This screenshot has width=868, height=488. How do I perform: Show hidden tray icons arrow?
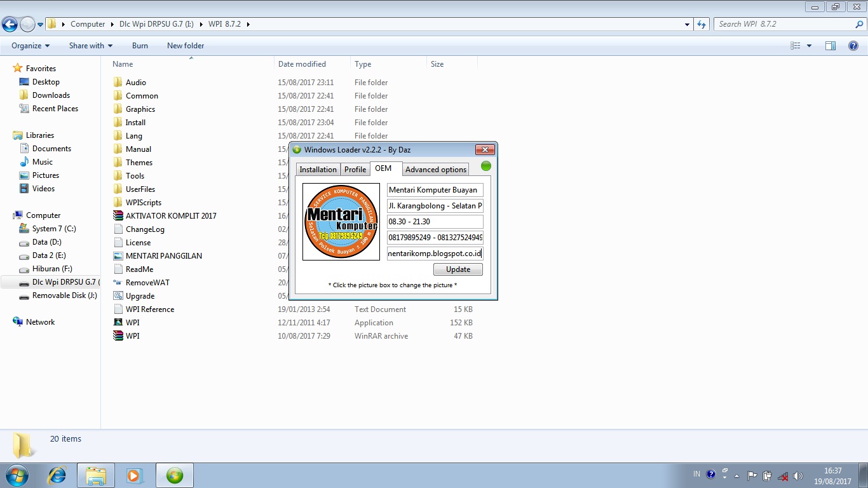(736, 475)
